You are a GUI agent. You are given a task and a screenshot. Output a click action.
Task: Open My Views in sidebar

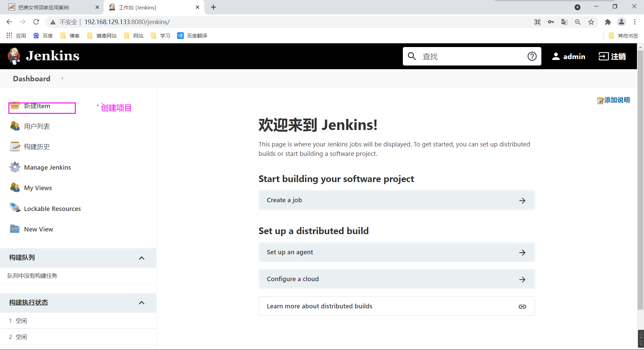(38, 188)
